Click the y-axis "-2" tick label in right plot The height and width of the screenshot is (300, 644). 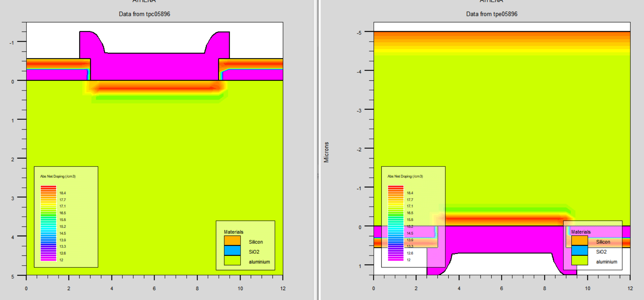tap(359, 149)
